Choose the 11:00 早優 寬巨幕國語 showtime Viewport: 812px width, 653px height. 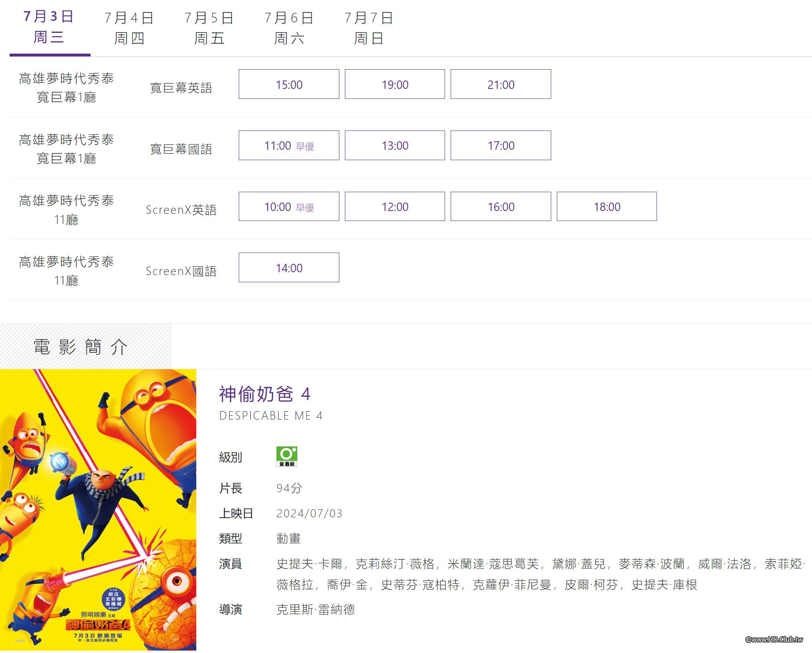coord(289,145)
